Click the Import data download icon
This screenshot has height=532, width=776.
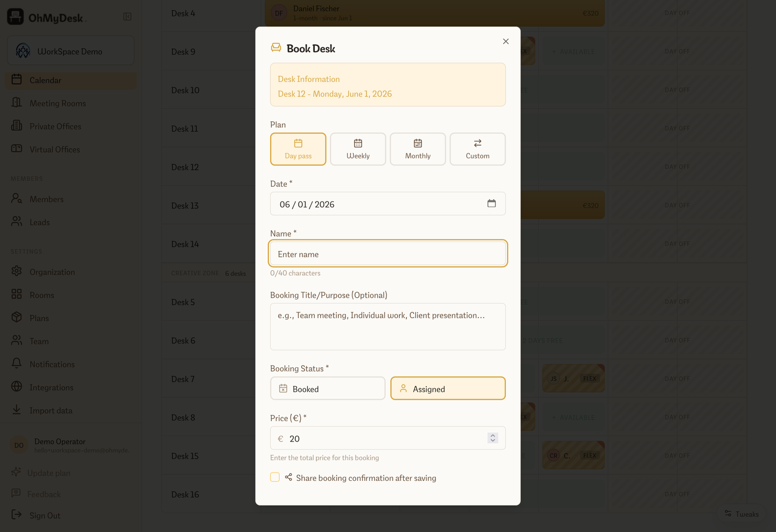pos(17,410)
